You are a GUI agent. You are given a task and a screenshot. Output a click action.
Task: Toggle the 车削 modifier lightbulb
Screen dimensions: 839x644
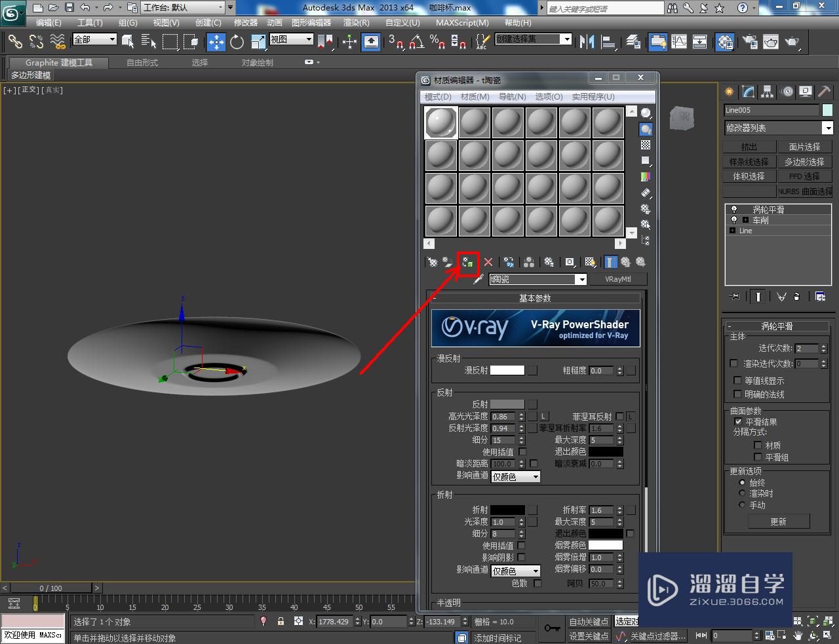734,220
